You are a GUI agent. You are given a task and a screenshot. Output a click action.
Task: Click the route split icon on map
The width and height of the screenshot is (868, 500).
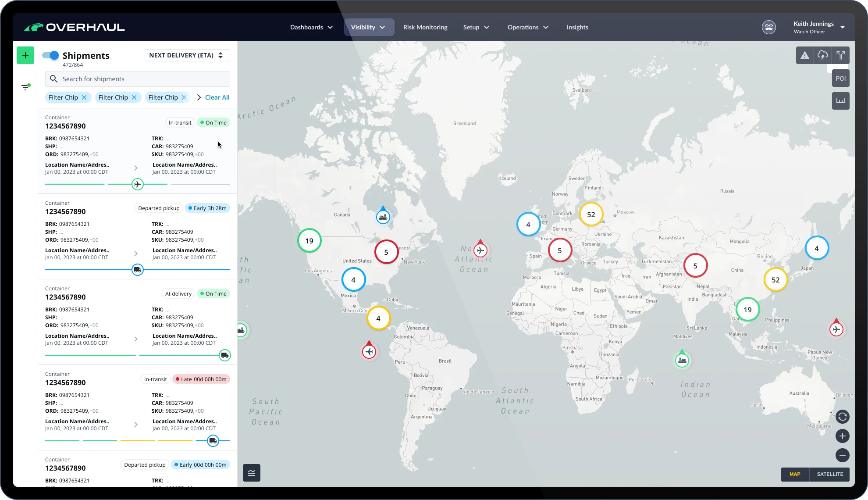coord(840,55)
